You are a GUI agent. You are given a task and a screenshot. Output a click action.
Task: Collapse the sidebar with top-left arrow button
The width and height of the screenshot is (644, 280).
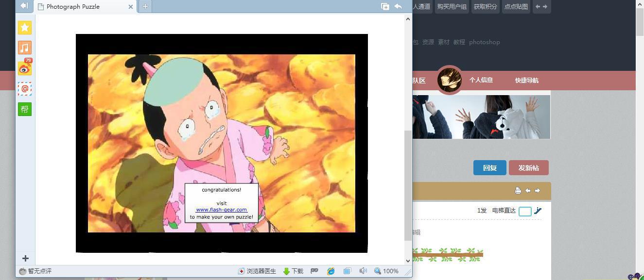24,6
